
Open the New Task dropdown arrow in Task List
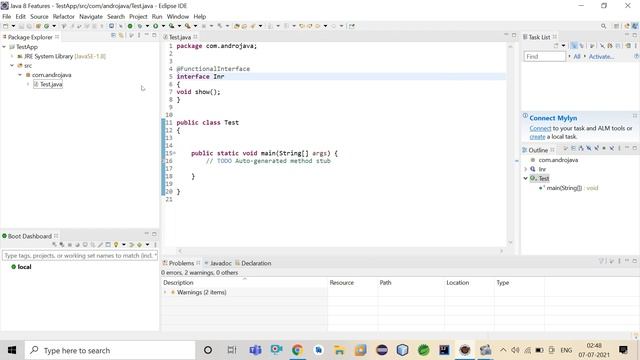pyautogui.click(x=563, y=46)
